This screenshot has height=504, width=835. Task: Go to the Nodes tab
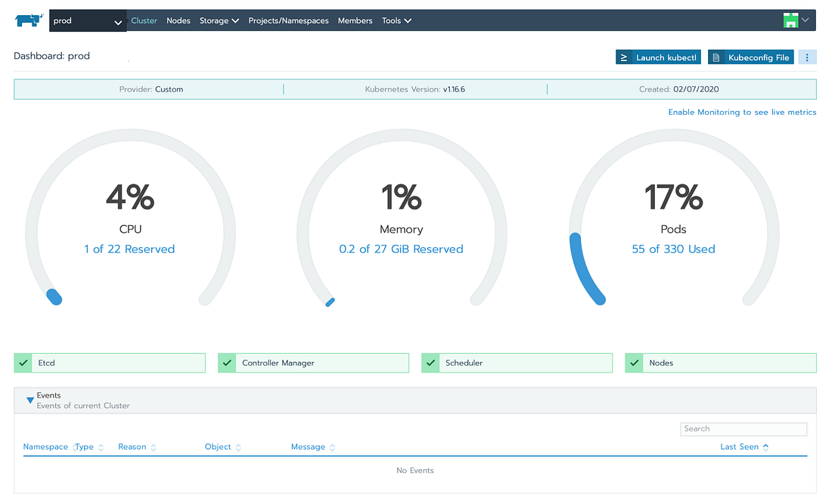click(178, 20)
